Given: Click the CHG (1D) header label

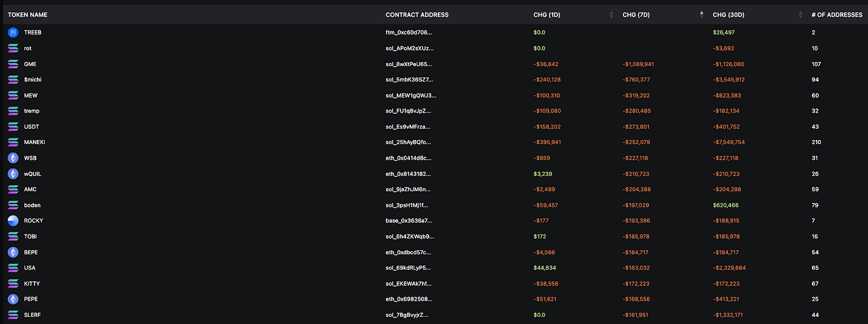Looking at the screenshot, I should pos(548,14).
